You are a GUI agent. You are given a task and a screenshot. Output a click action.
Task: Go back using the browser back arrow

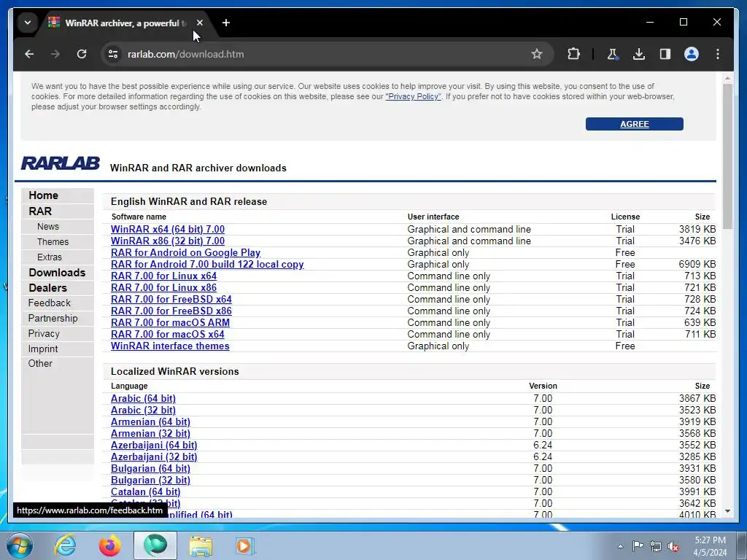tap(29, 54)
